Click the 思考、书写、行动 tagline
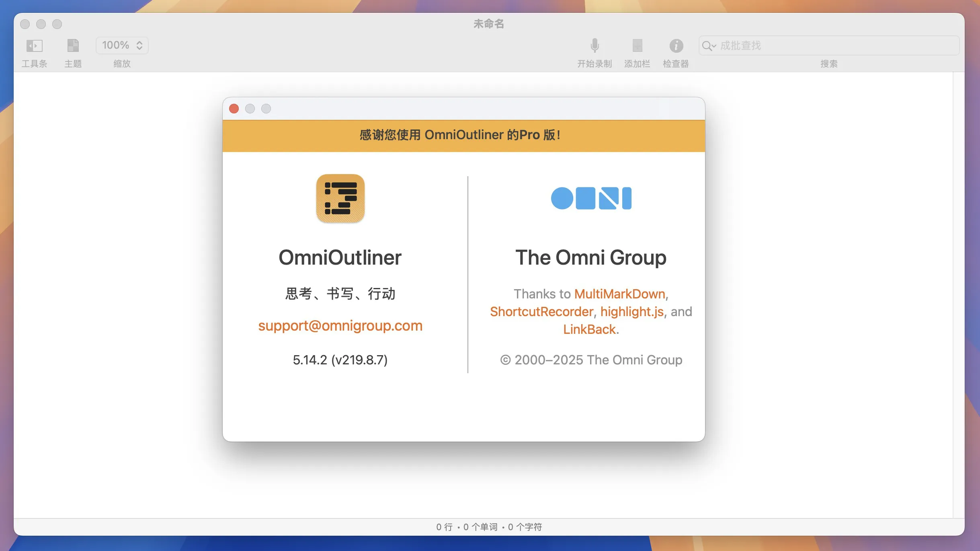980x551 pixels. click(340, 294)
